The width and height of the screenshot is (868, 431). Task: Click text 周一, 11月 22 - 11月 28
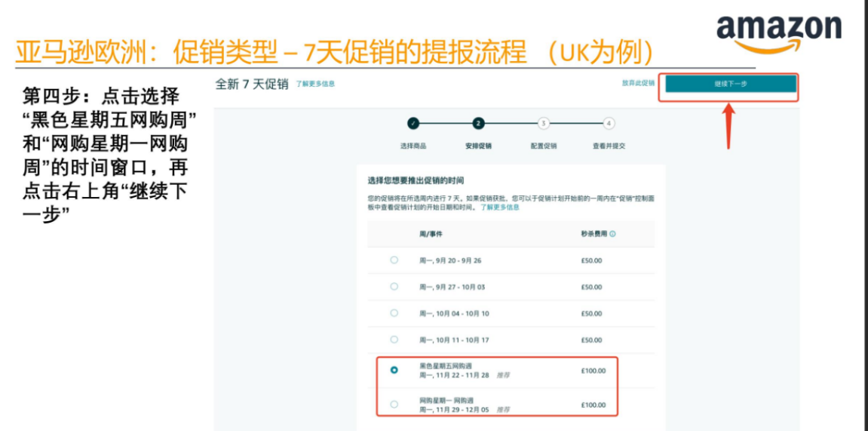(x=454, y=375)
